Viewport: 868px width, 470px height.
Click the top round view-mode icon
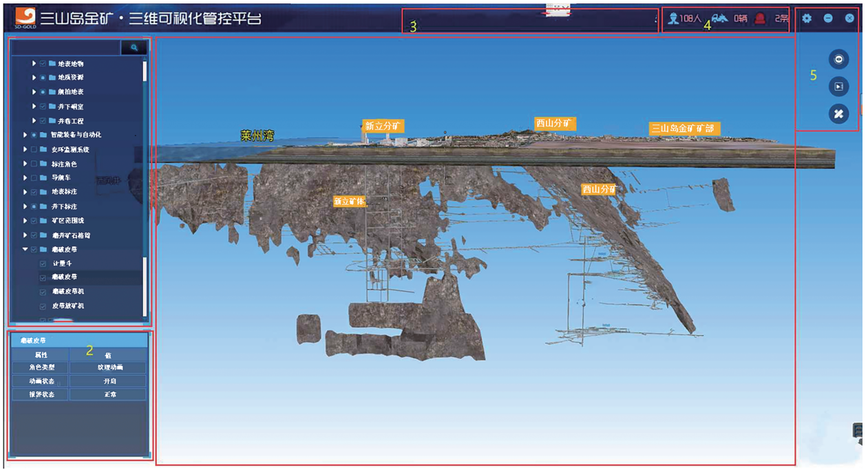coord(838,59)
